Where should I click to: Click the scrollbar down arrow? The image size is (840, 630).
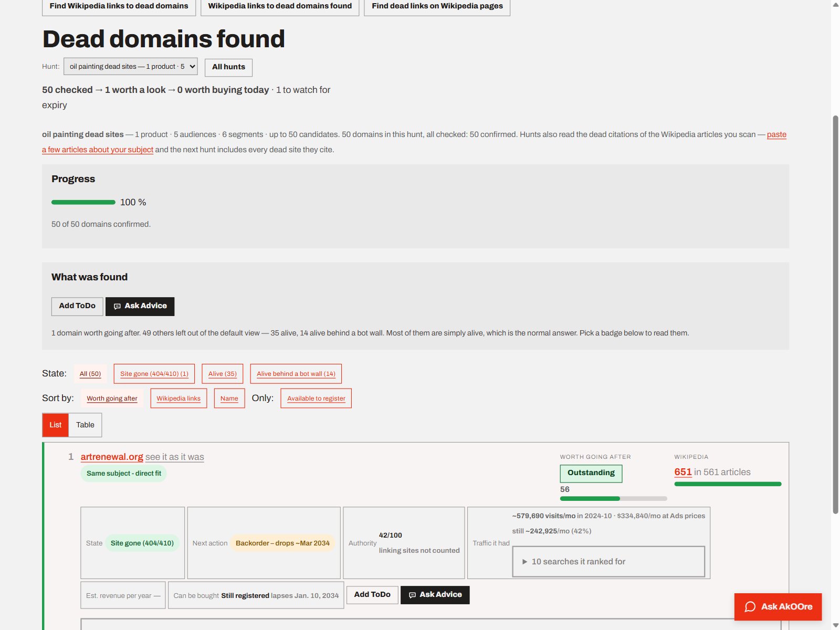(835, 625)
